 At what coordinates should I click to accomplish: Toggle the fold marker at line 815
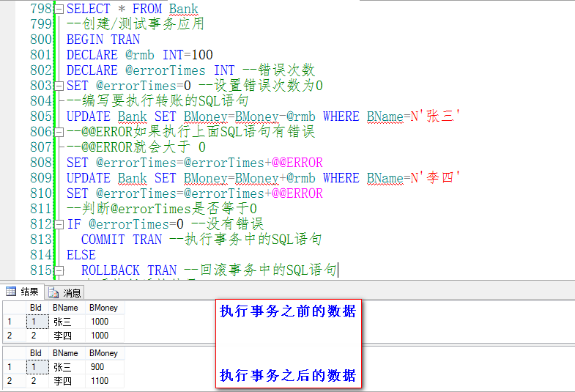59,270
